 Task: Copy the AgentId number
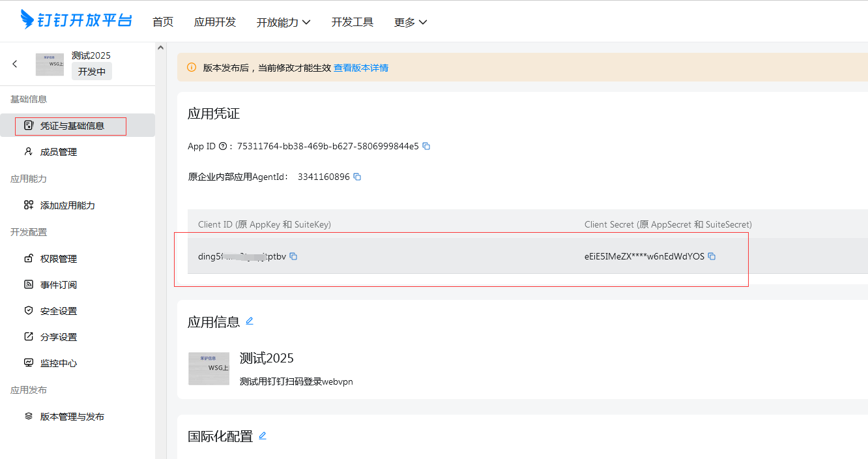click(357, 177)
